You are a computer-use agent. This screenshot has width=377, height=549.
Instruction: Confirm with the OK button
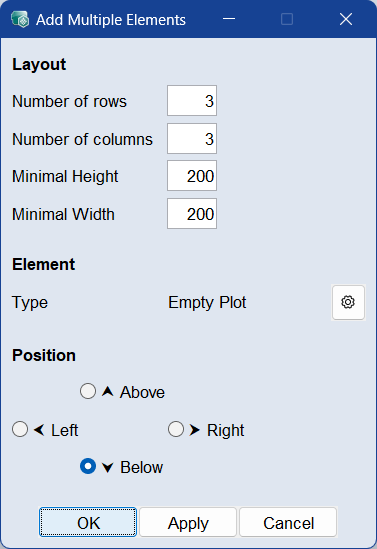click(x=88, y=522)
